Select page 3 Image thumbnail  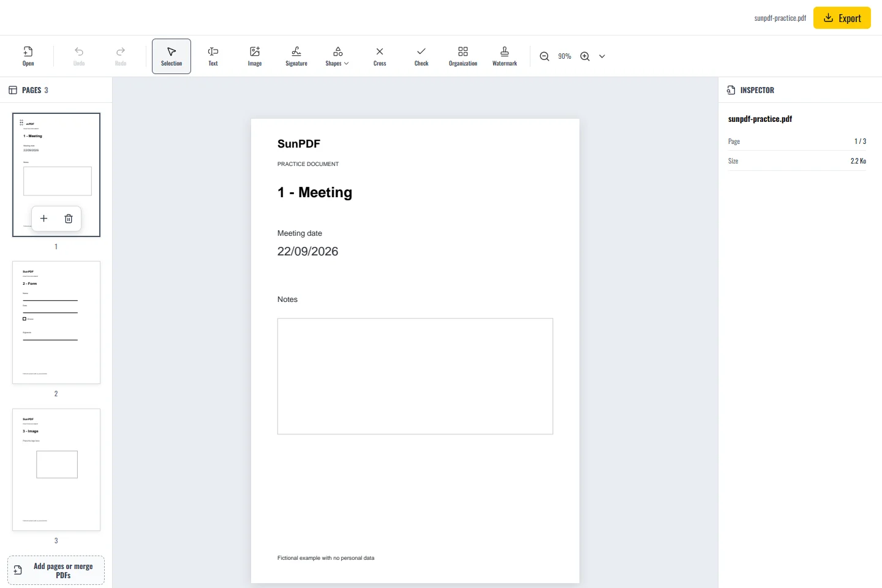pyautogui.click(x=56, y=470)
